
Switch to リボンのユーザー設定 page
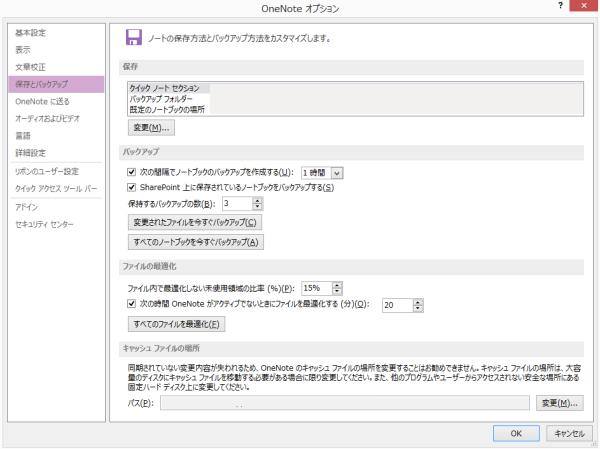point(46,171)
